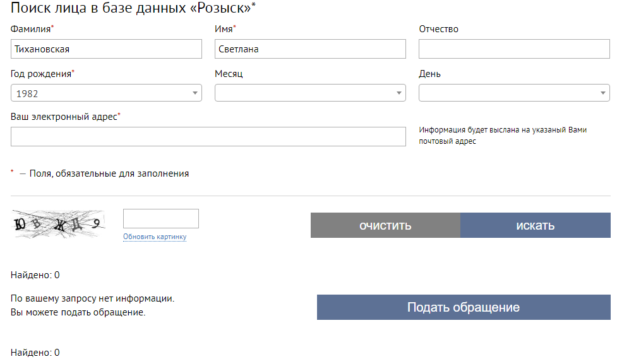Click the Фамилия field label
Screen dimensions: 617x364
(30, 29)
